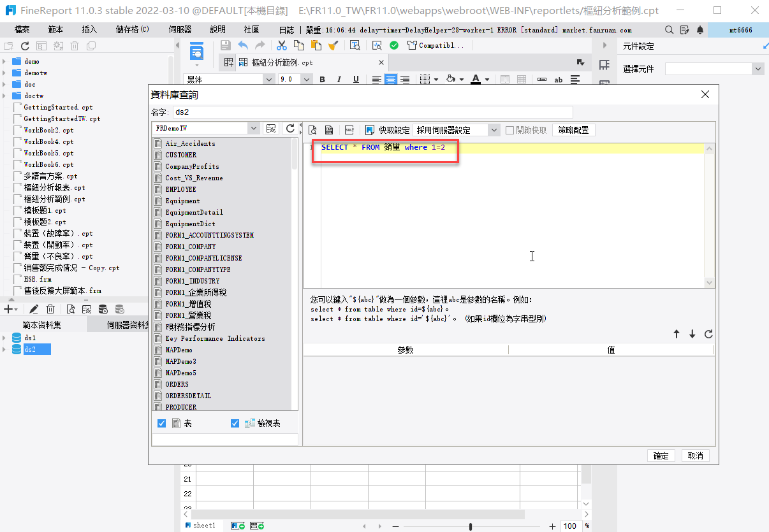Click the 名字 input field with ds2
Viewport: 769px width, 532px height.
pos(372,112)
